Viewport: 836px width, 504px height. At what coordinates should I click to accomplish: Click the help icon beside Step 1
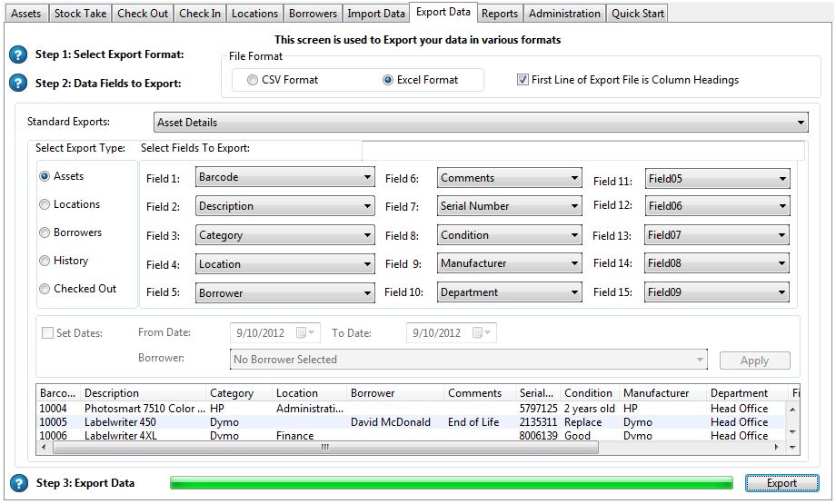point(18,55)
